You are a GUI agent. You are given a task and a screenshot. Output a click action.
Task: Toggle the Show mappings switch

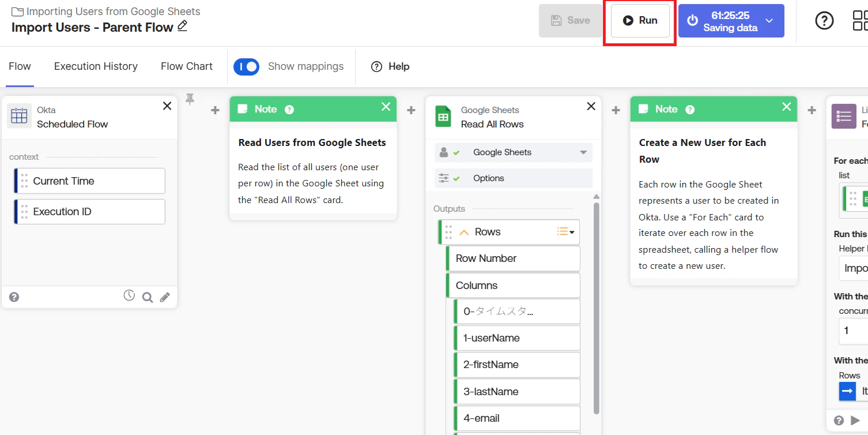246,67
